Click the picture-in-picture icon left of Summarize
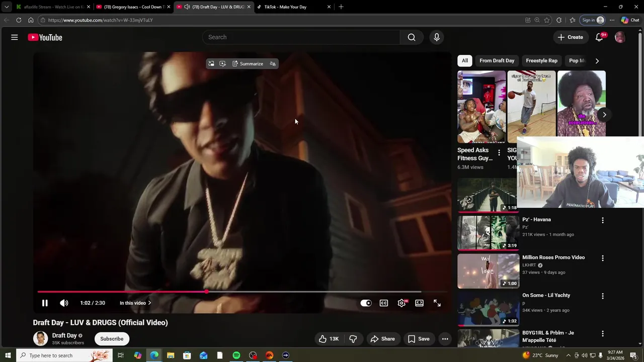 click(x=211, y=64)
